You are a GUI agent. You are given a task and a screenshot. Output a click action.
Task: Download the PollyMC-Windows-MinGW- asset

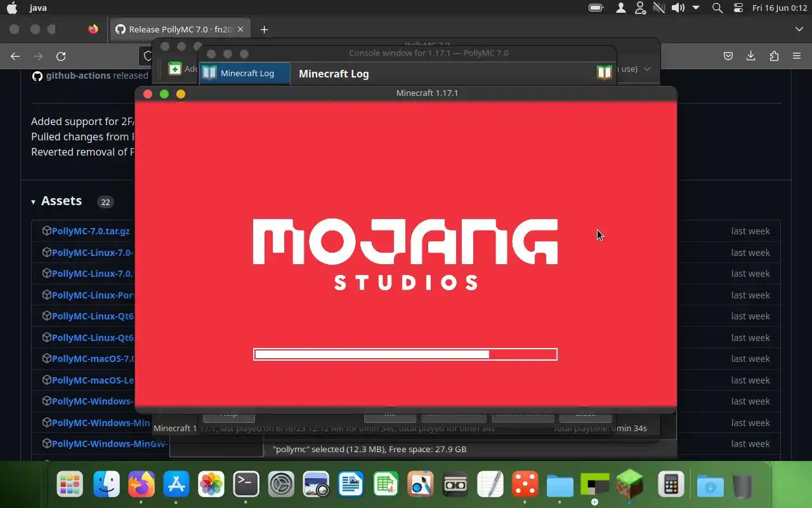pos(110,444)
